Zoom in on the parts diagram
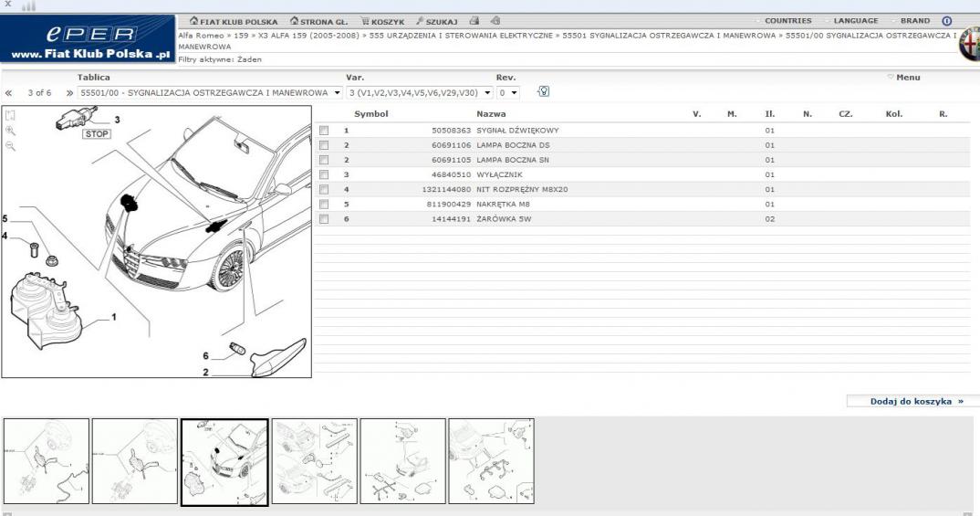980x516 pixels. pyautogui.click(x=10, y=131)
